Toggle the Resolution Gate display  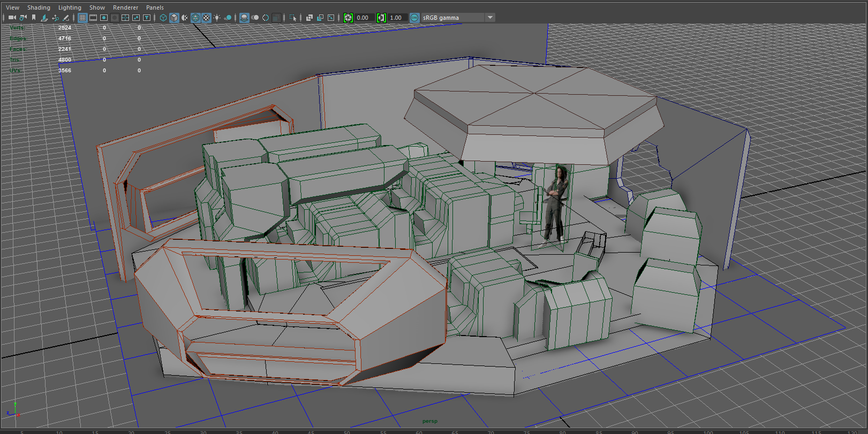tap(104, 18)
